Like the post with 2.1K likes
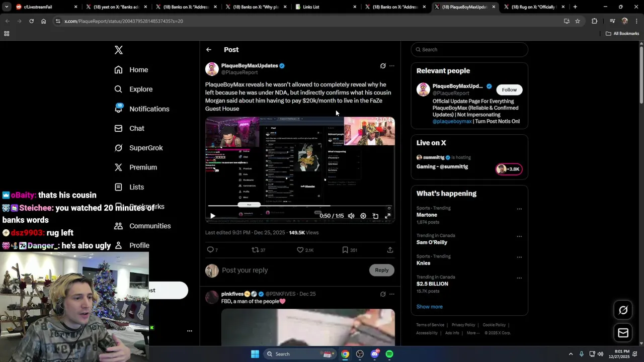 pos(305,250)
